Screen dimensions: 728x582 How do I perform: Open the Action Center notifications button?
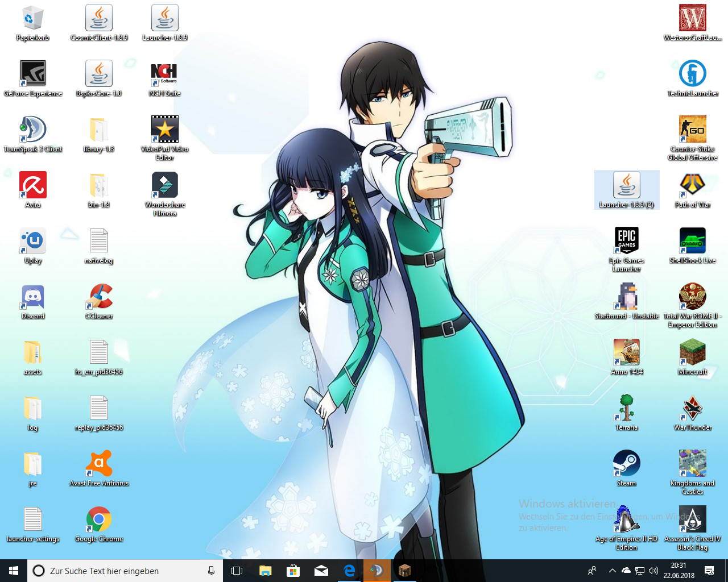pos(709,571)
